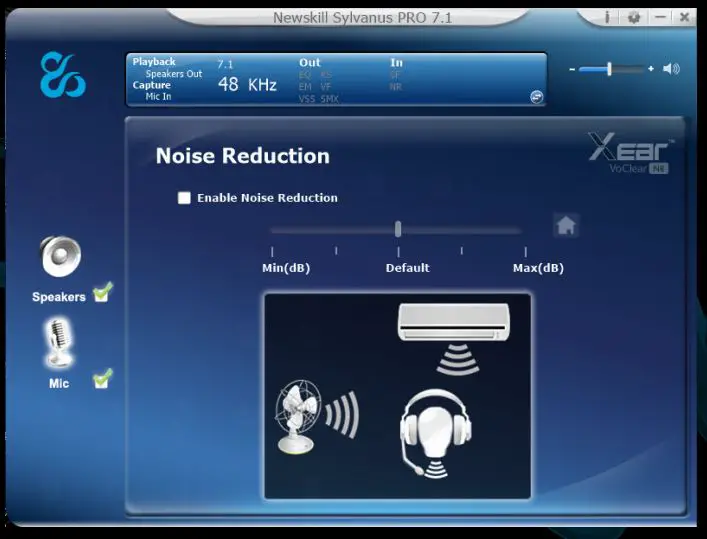Image resolution: width=707 pixels, height=539 pixels.
Task: Open the Mic settings icon
Action: 59,344
